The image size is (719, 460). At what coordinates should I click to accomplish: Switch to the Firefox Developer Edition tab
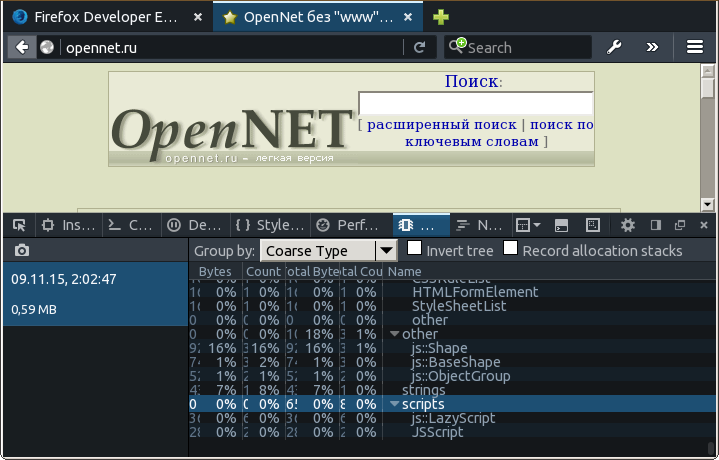(x=106, y=17)
